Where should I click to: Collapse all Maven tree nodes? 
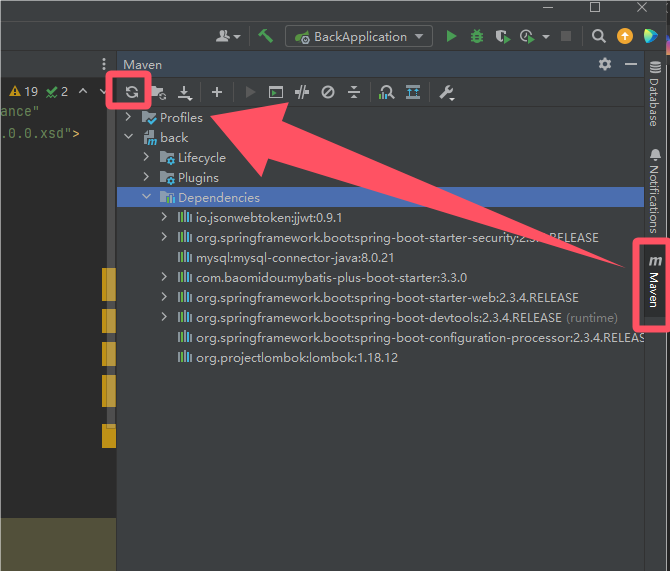(x=354, y=92)
